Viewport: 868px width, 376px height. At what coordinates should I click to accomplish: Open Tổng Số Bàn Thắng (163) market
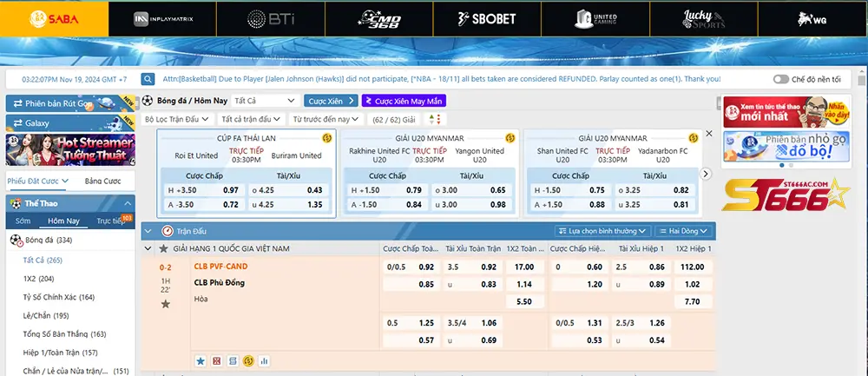[x=65, y=334]
